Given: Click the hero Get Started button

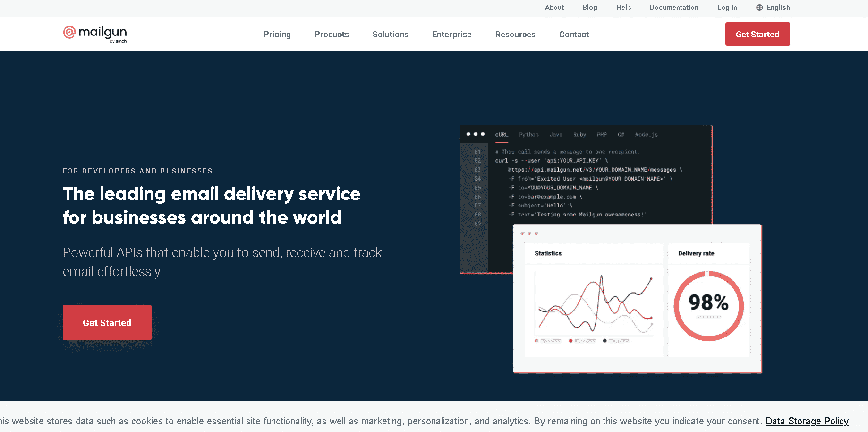Looking at the screenshot, I should [107, 322].
